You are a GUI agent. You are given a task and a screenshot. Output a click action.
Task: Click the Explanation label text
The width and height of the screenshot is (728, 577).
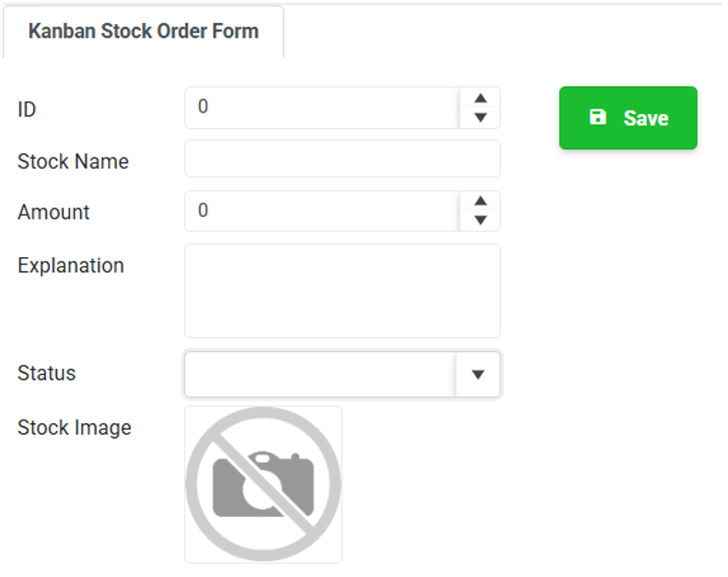click(x=71, y=266)
